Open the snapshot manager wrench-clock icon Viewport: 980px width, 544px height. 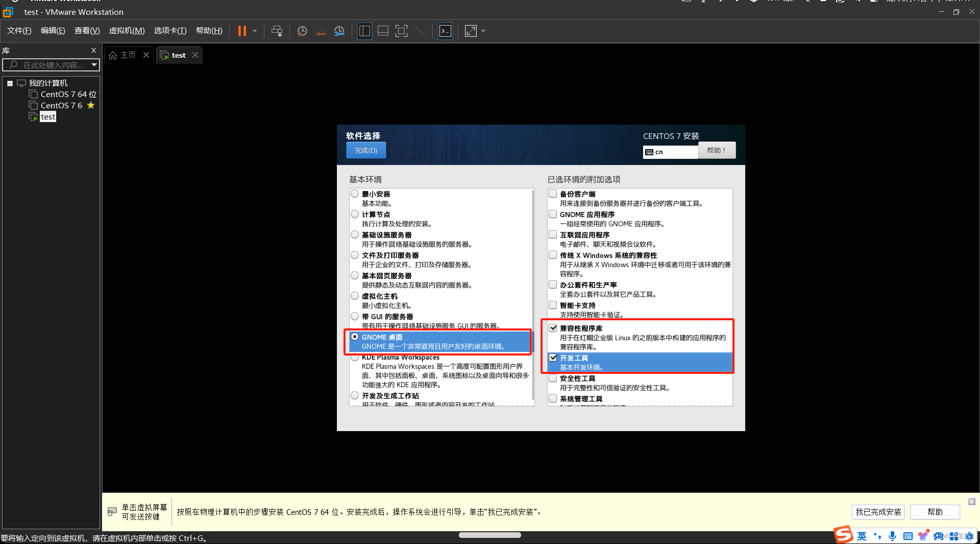coord(339,31)
